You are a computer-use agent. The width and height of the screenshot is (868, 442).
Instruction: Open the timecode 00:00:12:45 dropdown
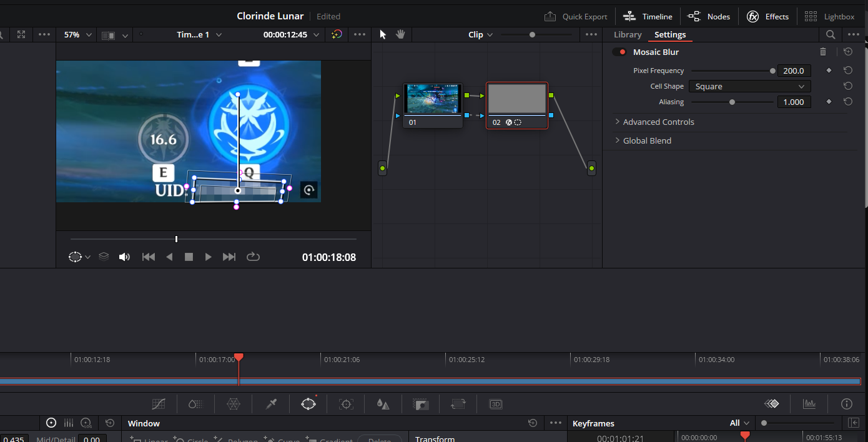(x=291, y=34)
